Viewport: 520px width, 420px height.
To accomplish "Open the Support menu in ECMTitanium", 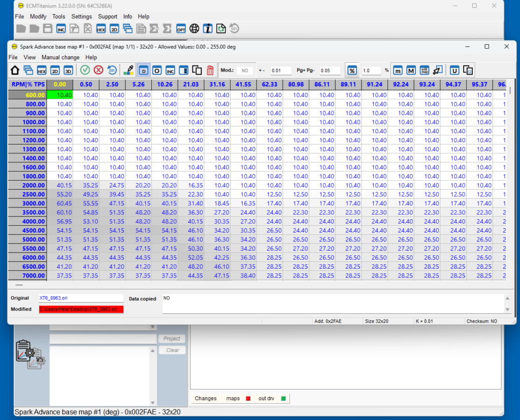I will 108,17.
